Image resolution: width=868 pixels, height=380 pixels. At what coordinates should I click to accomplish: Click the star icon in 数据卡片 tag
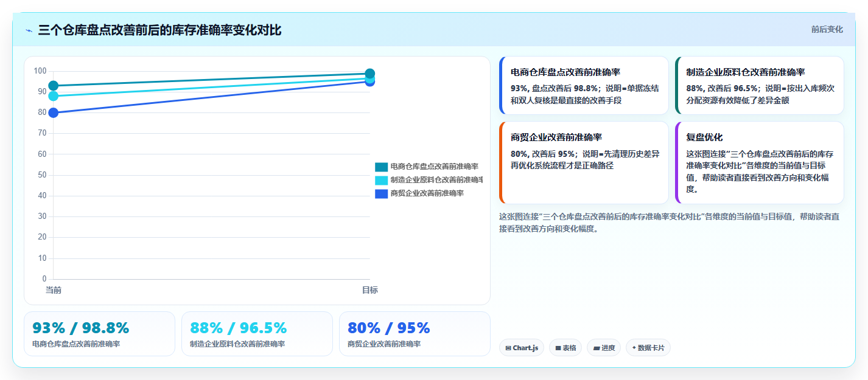click(634, 348)
